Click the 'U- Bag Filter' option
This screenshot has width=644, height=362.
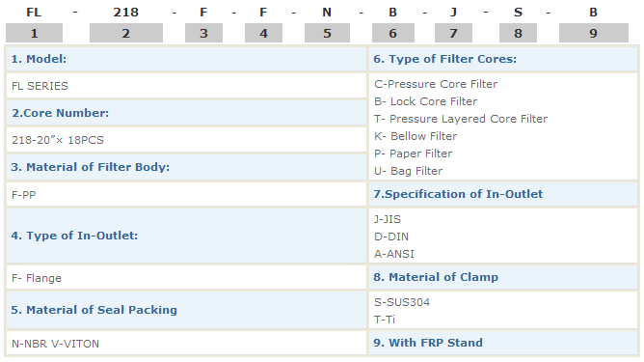[x=409, y=171]
